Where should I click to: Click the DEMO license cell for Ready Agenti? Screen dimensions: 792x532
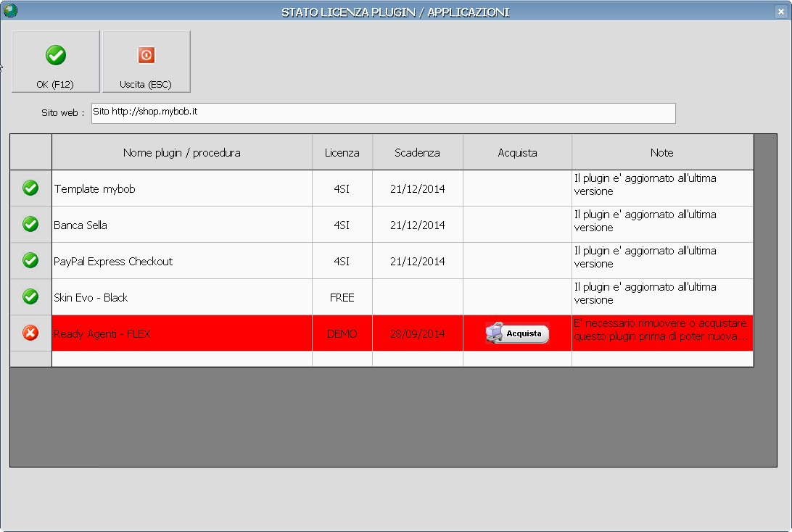(342, 333)
